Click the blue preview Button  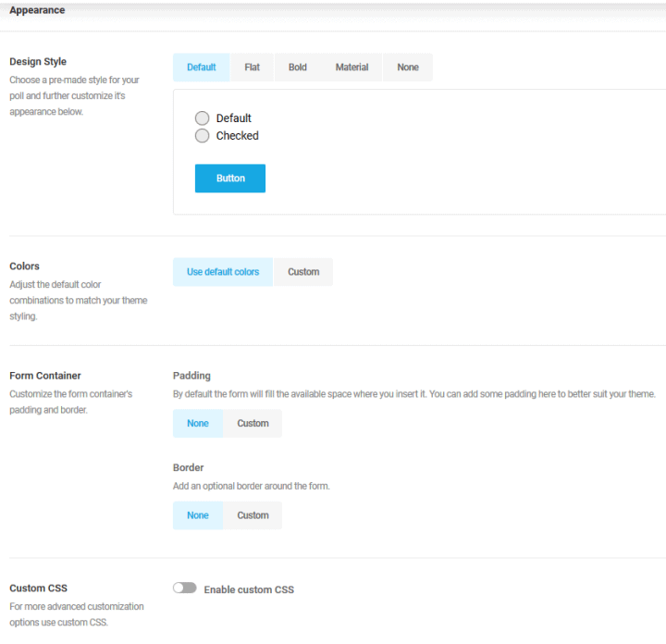[x=230, y=179]
